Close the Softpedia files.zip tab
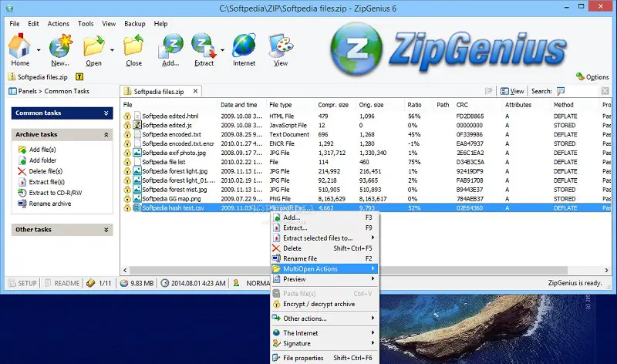This screenshot has height=364, width=617. [195, 91]
